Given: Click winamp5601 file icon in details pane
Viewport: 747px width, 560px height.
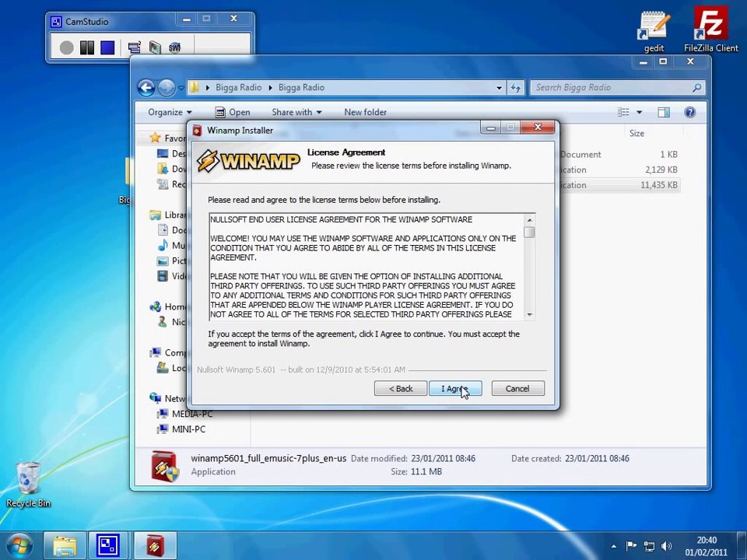Looking at the screenshot, I should coord(165,466).
